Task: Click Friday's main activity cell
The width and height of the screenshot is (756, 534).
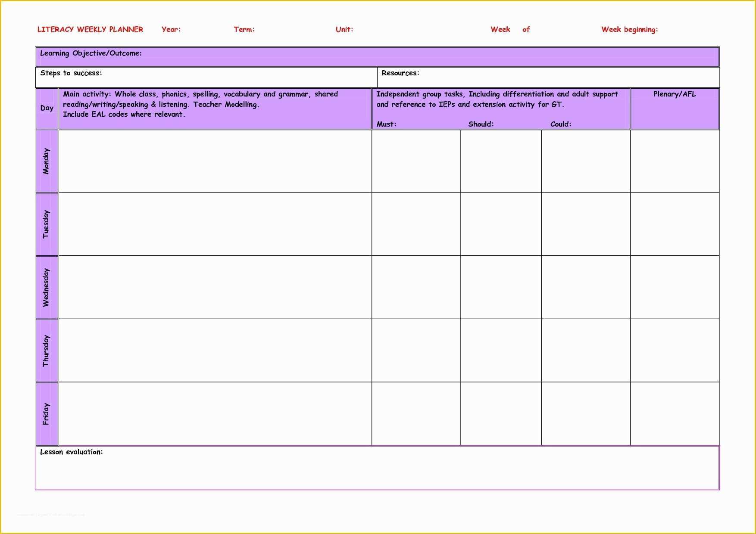Action: point(215,414)
